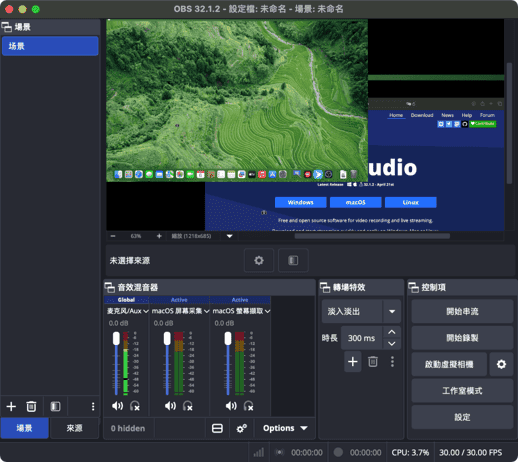518x462 pixels.
Task: Click 開始串流 to start streaming
Action: [462, 311]
